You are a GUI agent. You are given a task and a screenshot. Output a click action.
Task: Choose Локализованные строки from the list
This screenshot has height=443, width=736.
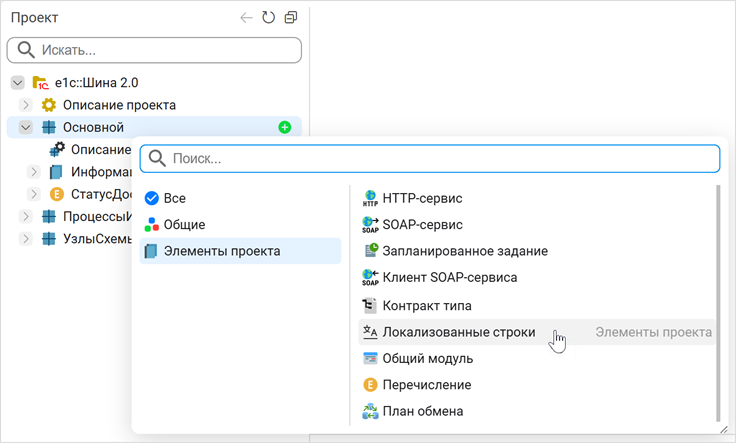coord(537,332)
